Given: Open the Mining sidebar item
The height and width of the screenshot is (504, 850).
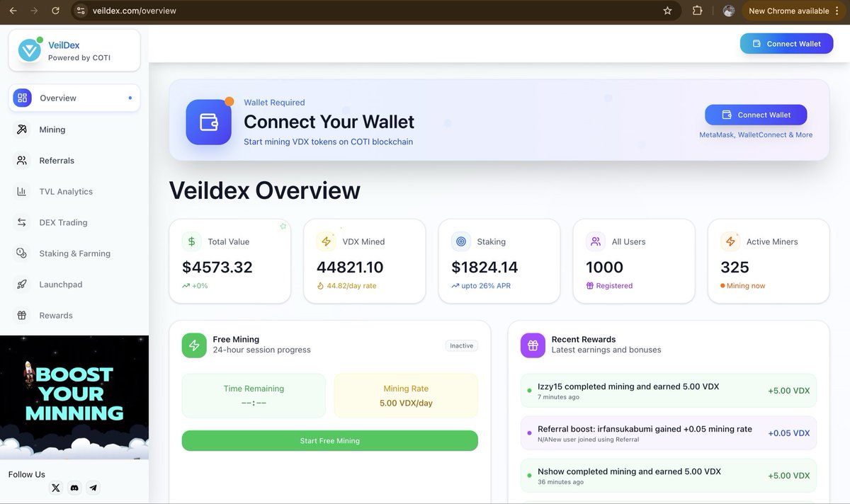Looking at the screenshot, I should pyautogui.click(x=74, y=130).
